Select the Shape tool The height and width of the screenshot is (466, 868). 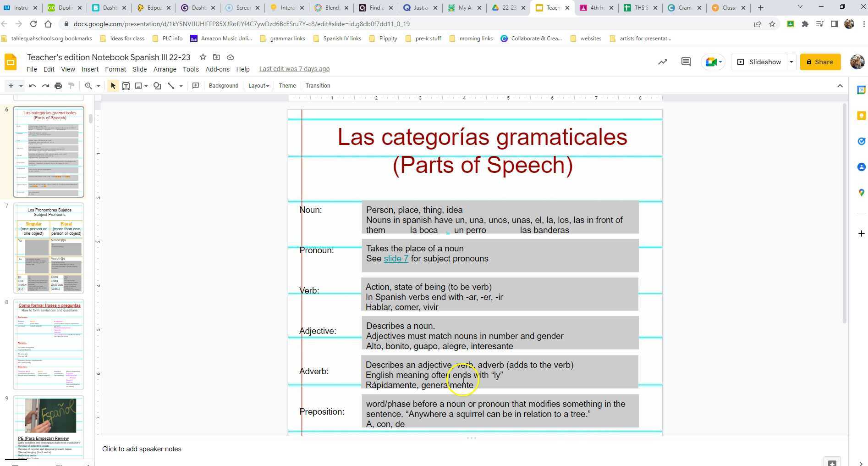[x=157, y=86]
